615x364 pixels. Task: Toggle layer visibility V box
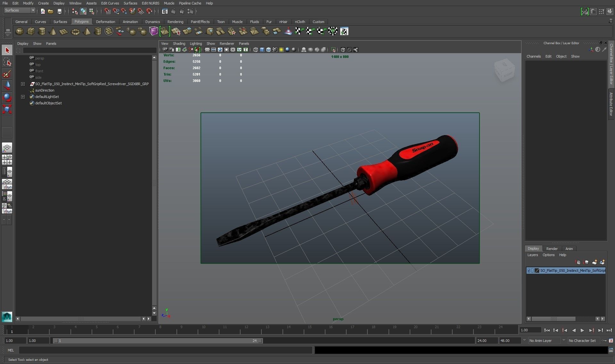[529, 271]
